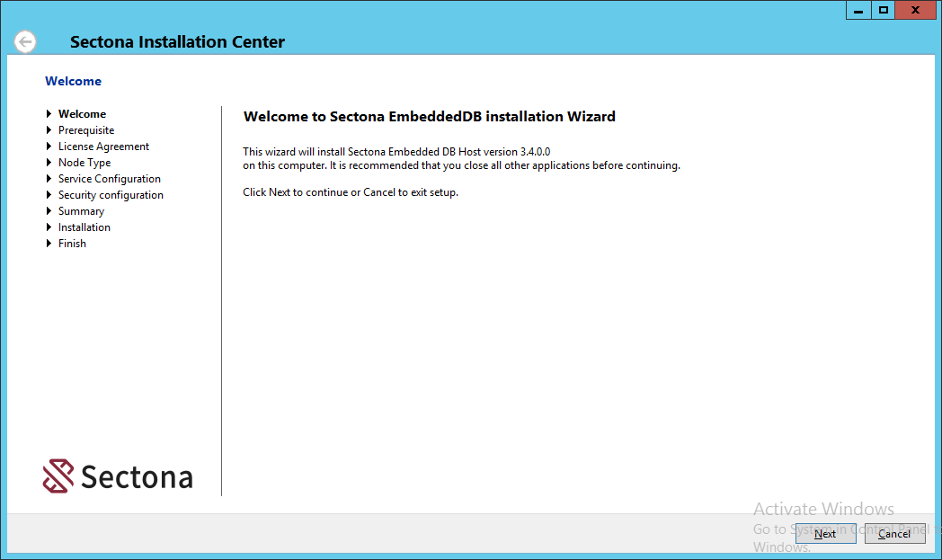The height and width of the screenshot is (560, 942).
Task: Click the back arrow navigation icon
Action: pos(25,41)
